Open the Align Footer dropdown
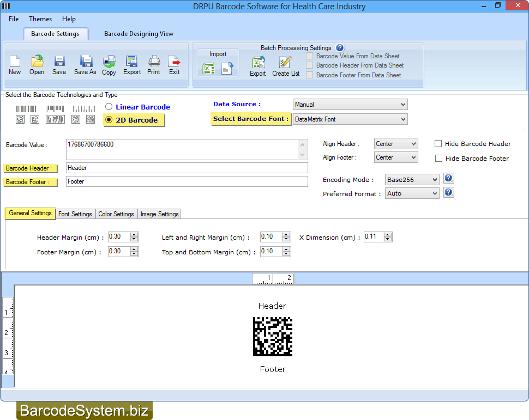Image resolution: width=529 pixels, height=420 pixels. (396, 157)
